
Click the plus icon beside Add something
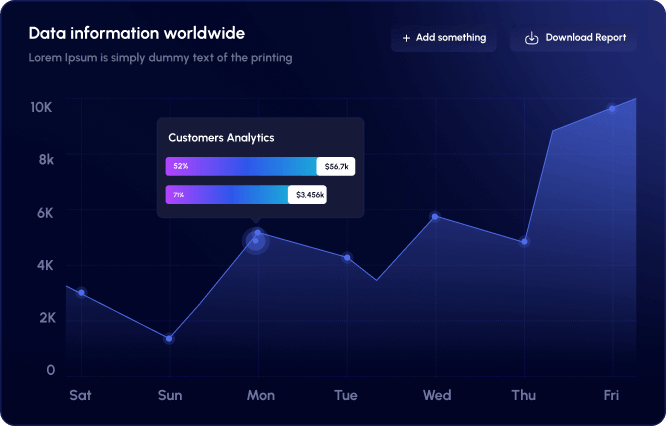[406, 38]
